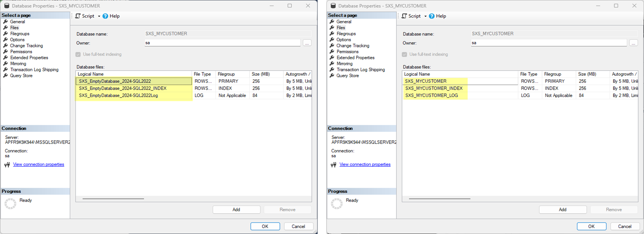Open the Permissions page in the right dialog
Viewport: 644px width, 234px height.
(x=347, y=52)
